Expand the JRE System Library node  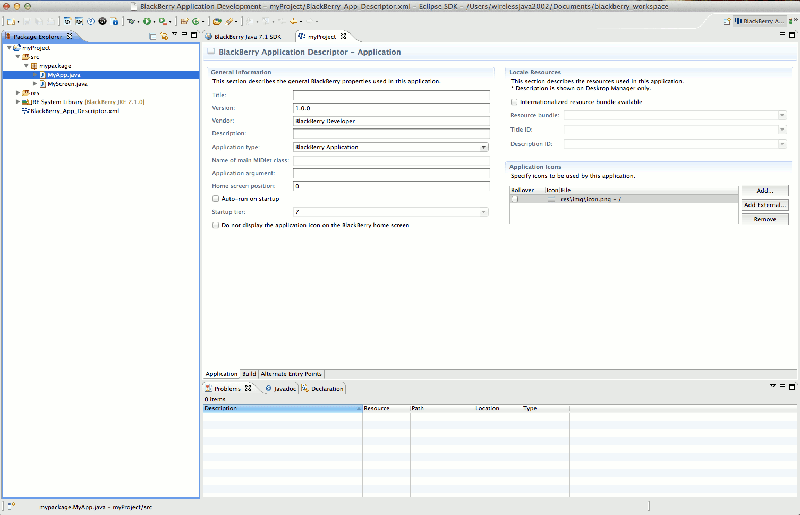18,102
